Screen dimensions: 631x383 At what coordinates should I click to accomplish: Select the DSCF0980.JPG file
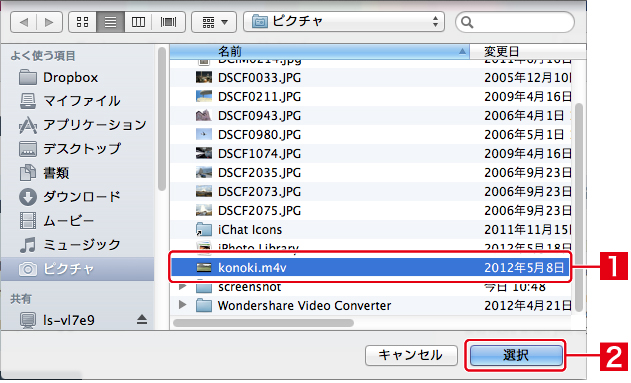coord(371,134)
